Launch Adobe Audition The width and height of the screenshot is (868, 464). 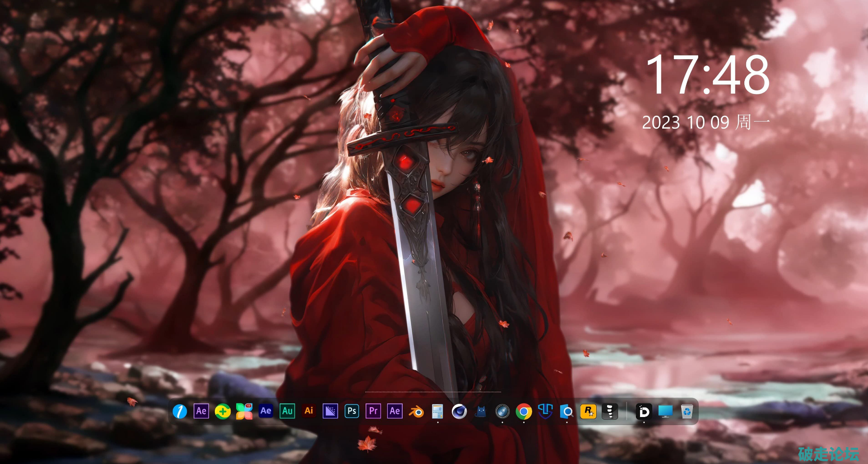(287, 411)
